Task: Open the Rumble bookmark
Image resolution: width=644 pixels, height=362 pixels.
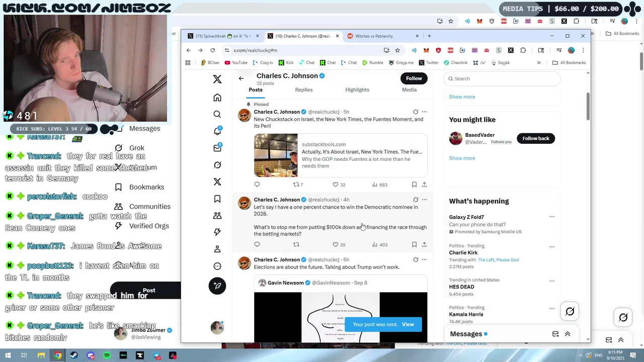Action: pos(373,63)
